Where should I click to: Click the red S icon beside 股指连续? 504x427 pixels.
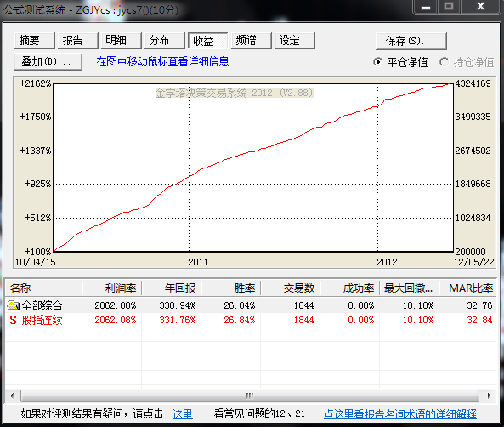pyautogui.click(x=13, y=320)
